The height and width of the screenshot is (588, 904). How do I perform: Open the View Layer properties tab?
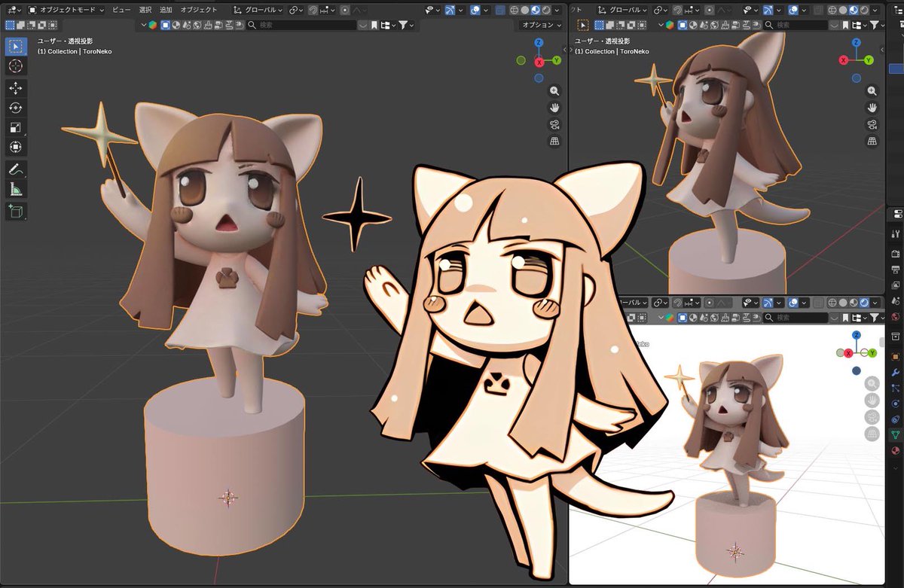(896, 285)
